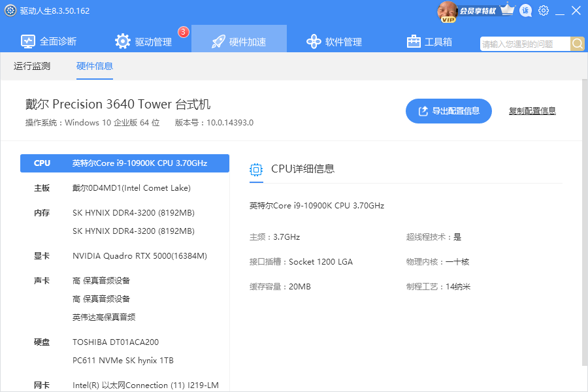Select the 主板 戴尔0D4MD1 row
The height and width of the screenshot is (392, 588).
point(125,188)
